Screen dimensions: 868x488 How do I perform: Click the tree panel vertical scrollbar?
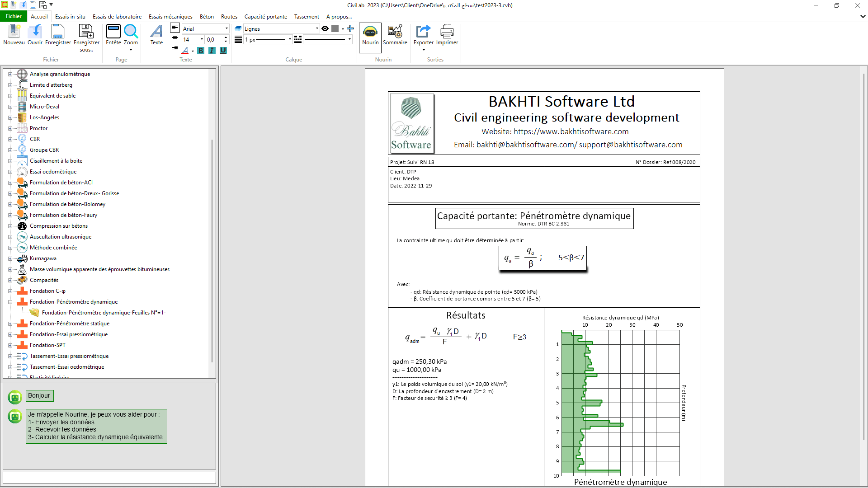pyautogui.click(x=212, y=251)
